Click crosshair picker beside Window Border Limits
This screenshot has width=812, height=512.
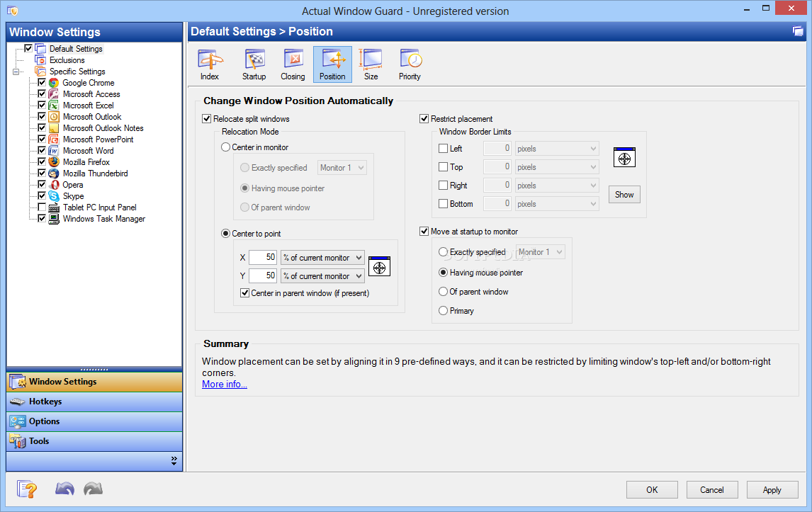(624, 157)
